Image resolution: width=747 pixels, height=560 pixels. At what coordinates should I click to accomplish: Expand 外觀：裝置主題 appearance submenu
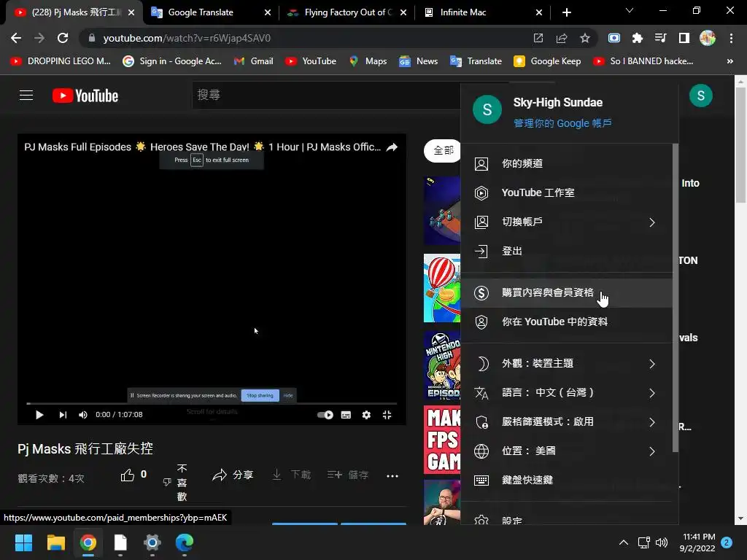click(566, 363)
